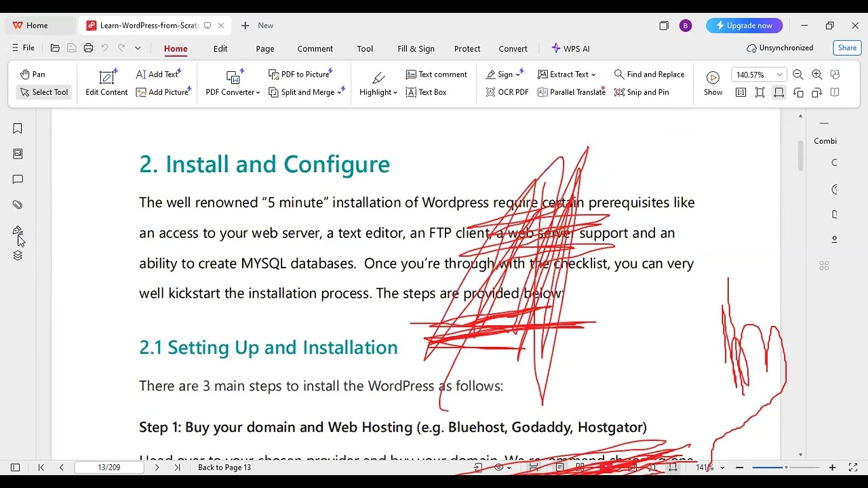The image size is (868, 488).
Task: Open the Protect ribbon tab
Action: click(467, 49)
